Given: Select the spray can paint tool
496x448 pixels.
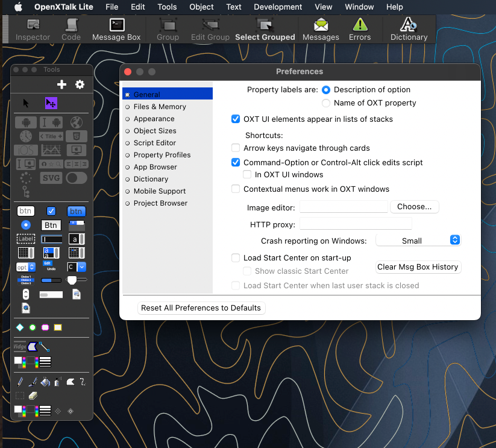Looking at the screenshot, I should coord(57,382).
